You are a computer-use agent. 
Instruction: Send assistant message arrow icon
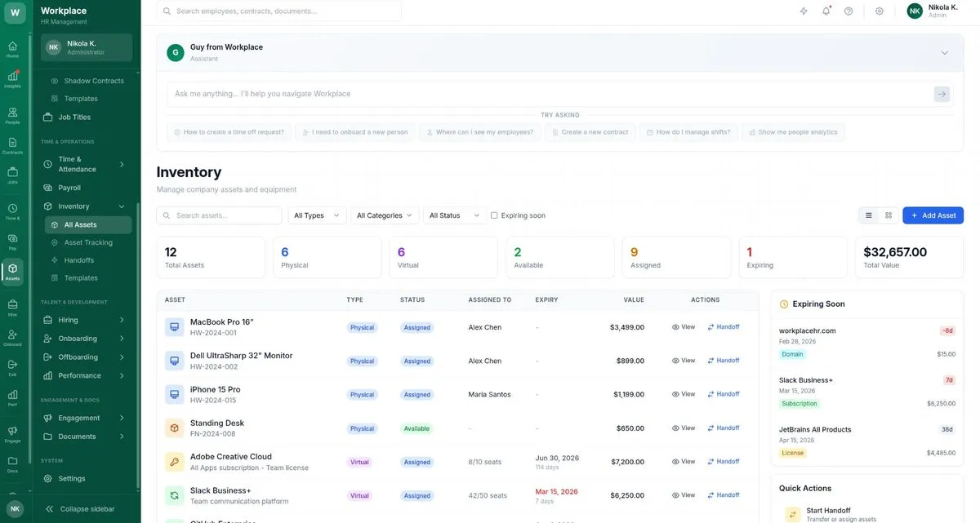click(x=942, y=94)
